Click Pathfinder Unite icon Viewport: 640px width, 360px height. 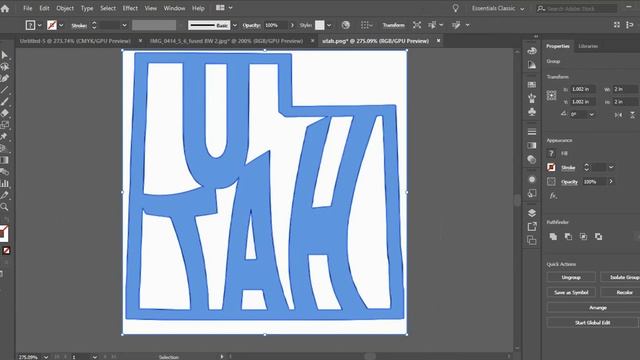tap(553, 237)
